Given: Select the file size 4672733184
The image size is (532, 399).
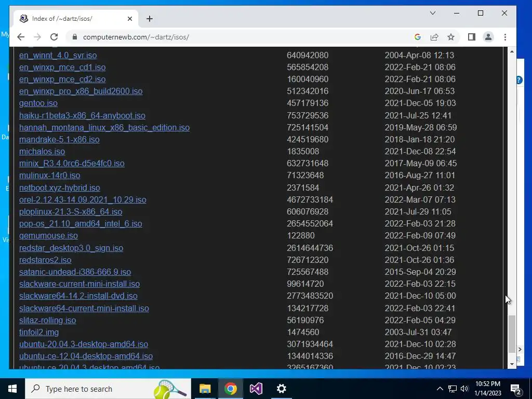Looking at the screenshot, I should (310, 200).
